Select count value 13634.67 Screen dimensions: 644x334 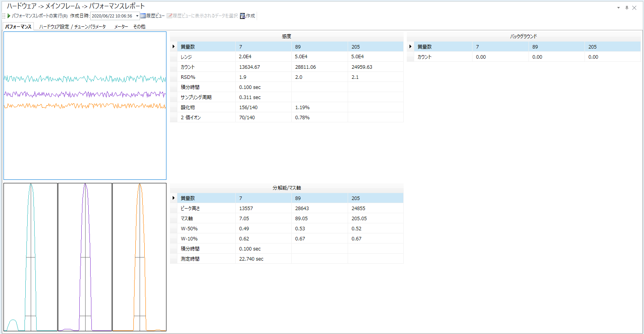click(263, 67)
